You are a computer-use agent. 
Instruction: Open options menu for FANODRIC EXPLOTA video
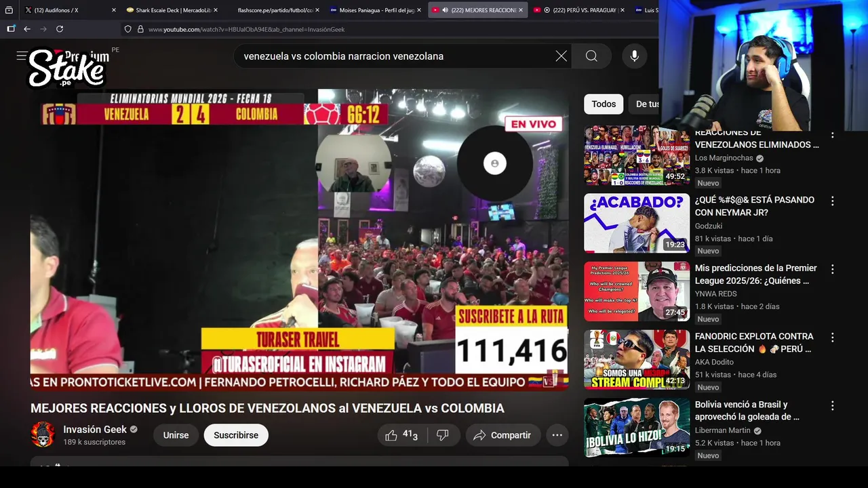[832, 338]
